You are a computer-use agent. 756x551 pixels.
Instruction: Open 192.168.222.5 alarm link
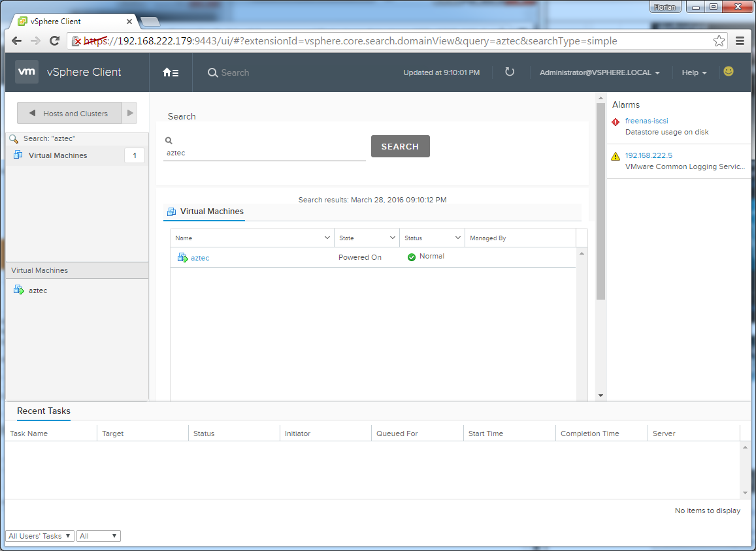point(648,155)
